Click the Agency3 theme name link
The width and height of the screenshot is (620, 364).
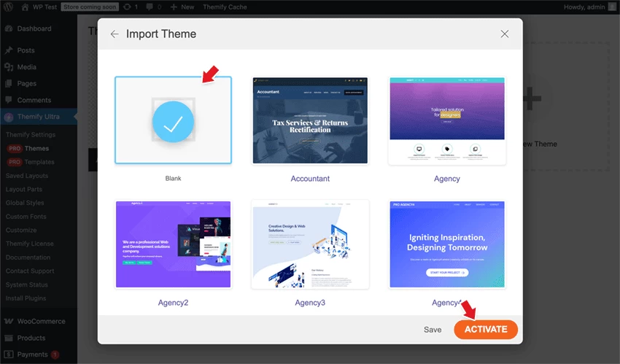click(310, 303)
